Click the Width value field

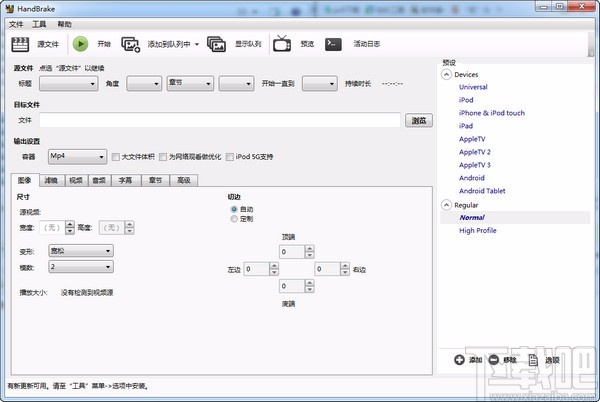click(x=52, y=228)
